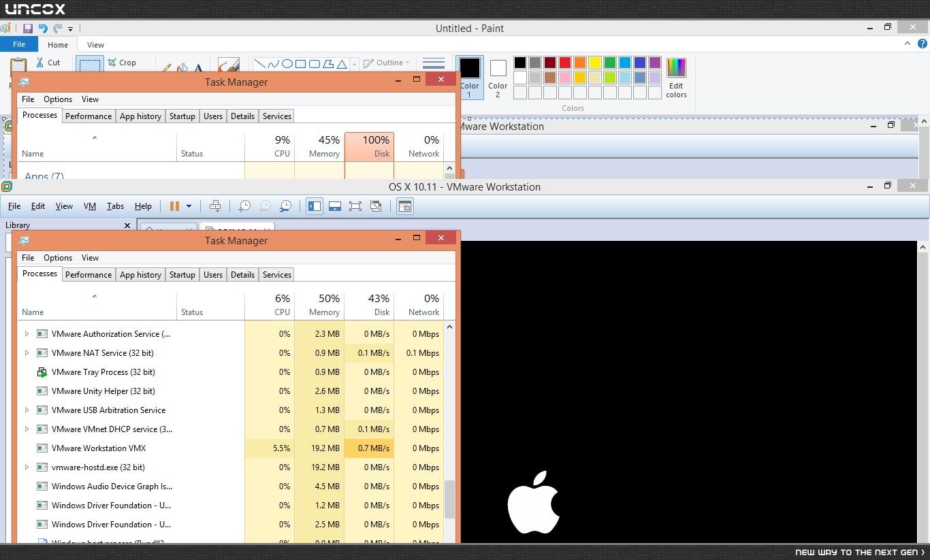Toggle the Library panel icon in VMware toolbar

pyautogui.click(x=314, y=206)
